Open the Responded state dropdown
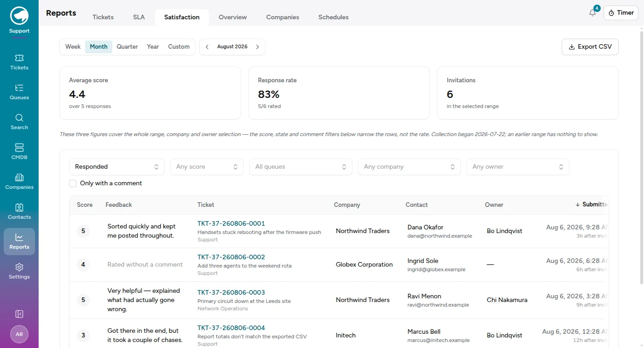The height and width of the screenshot is (348, 644). coord(117,167)
